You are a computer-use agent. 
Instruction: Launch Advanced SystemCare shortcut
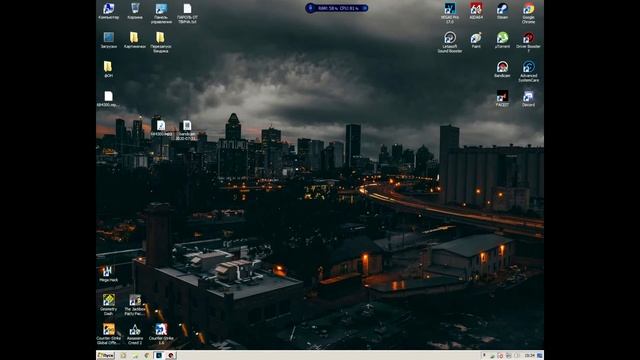coord(529,71)
